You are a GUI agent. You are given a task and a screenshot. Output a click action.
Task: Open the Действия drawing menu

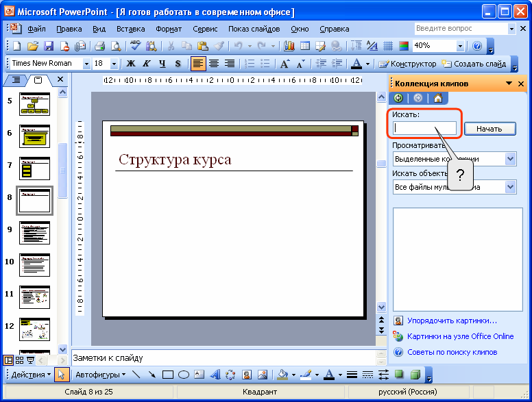(x=32, y=375)
